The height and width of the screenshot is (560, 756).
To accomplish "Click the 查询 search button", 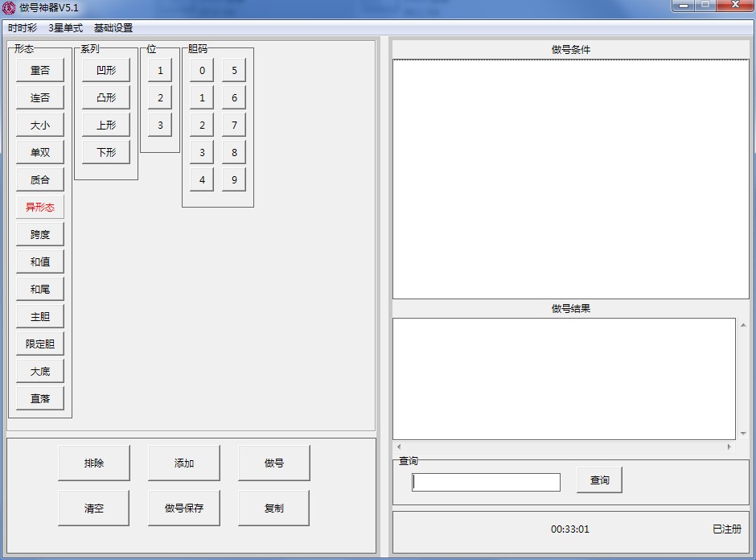I will [599, 480].
